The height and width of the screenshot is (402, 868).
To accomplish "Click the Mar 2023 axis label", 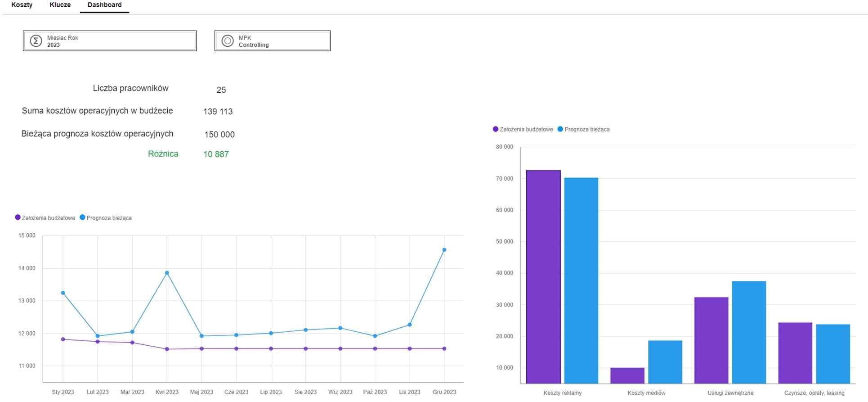I will (x=132, y=392).
